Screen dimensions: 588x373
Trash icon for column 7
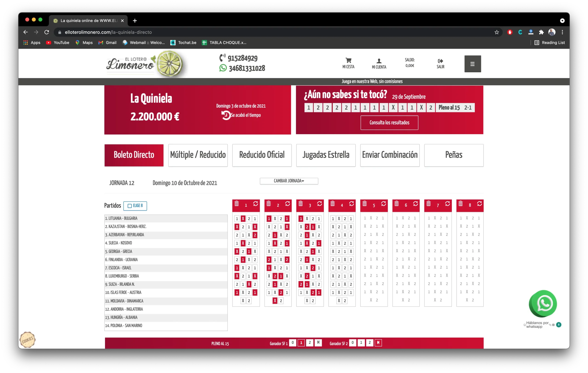428,203
